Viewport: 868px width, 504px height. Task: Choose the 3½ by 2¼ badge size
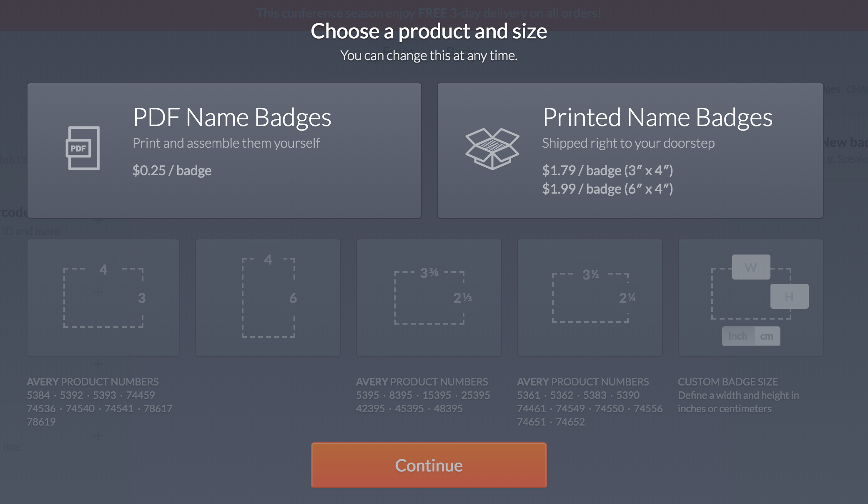(x=590, y=298)
